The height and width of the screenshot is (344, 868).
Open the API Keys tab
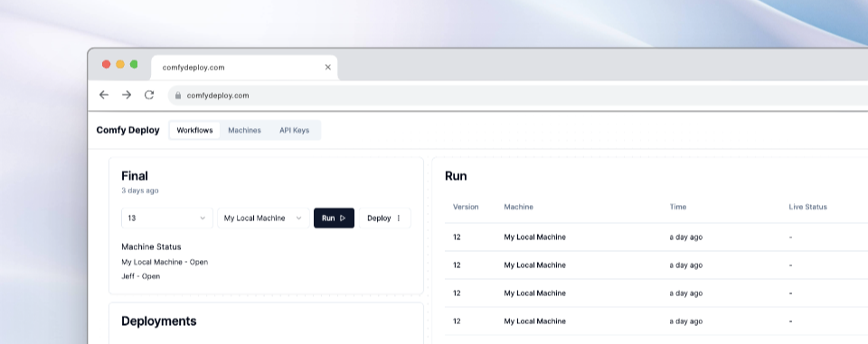[x=295, y=131]
